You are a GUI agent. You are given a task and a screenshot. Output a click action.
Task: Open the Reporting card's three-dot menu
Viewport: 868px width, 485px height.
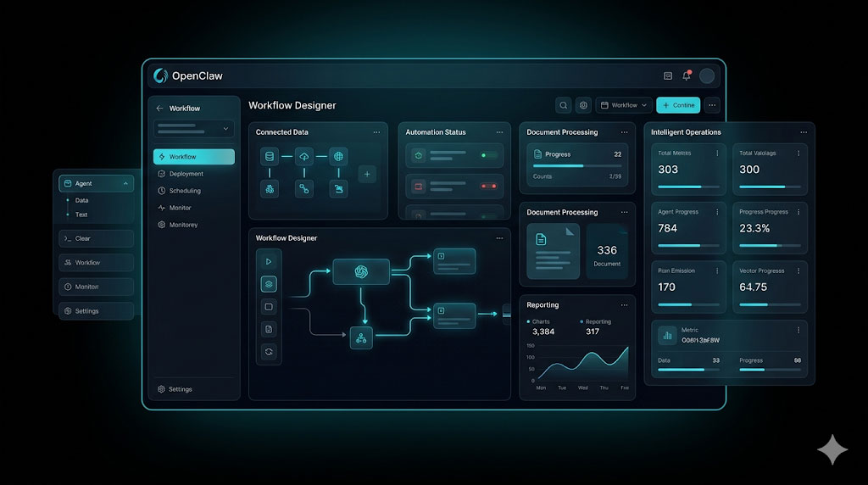(x=625, y=305)
